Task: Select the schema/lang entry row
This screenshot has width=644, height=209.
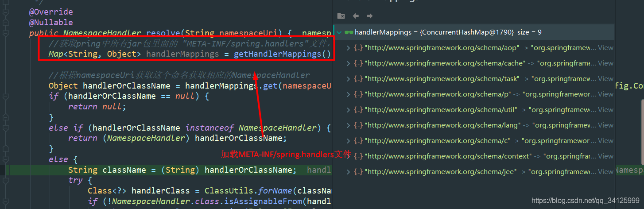Action: click(x=473, y=125)
